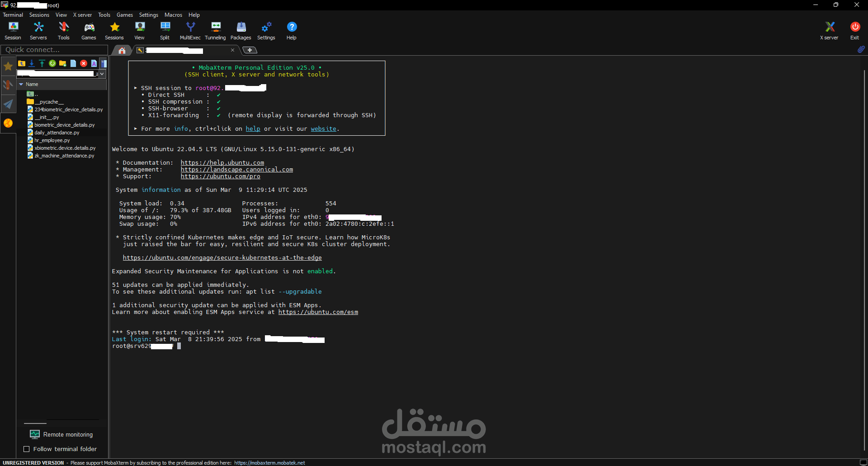Click the red Exit power icon
Viewport: 868px width, 466px height.
855,31
